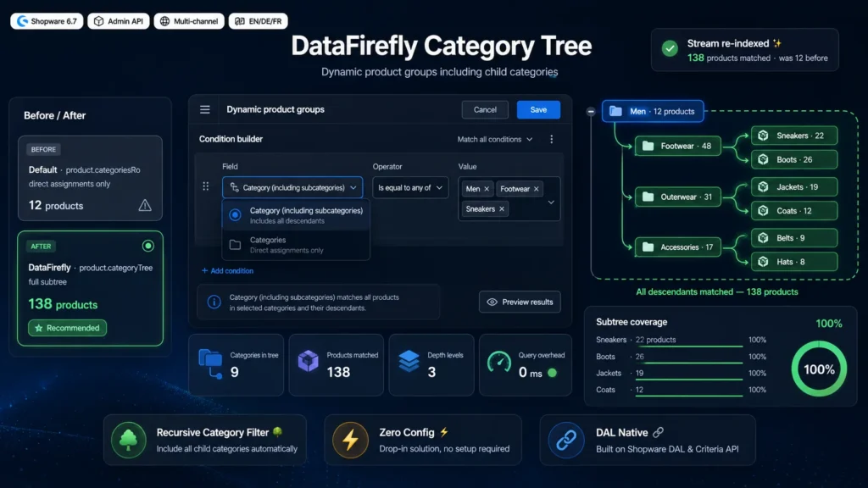Click the Recursive Category Filter tree icon
This screenshot has height=488, width=868.
pyautogui.click(x=129, y=440)
